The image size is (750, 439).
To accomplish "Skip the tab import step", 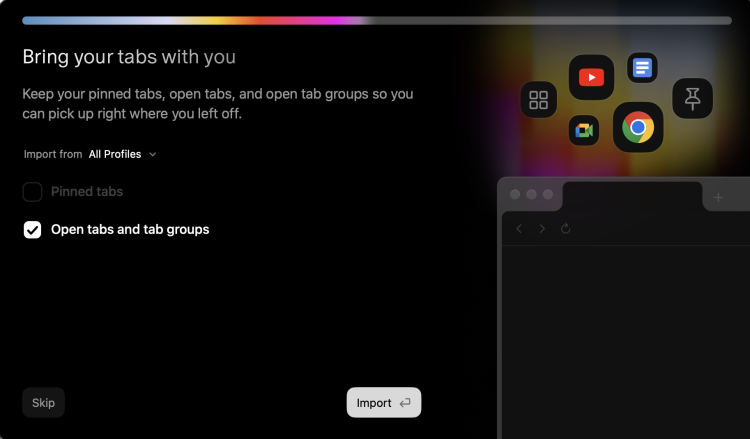I will 43,403.
